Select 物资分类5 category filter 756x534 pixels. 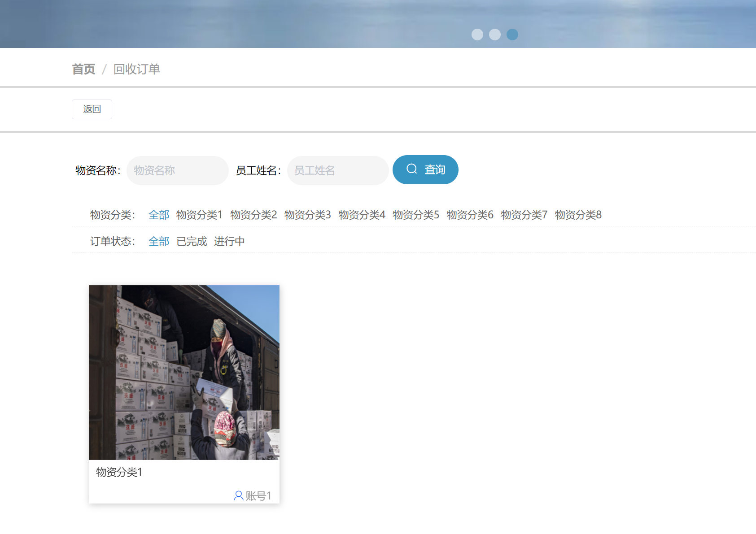coord(415,215)
